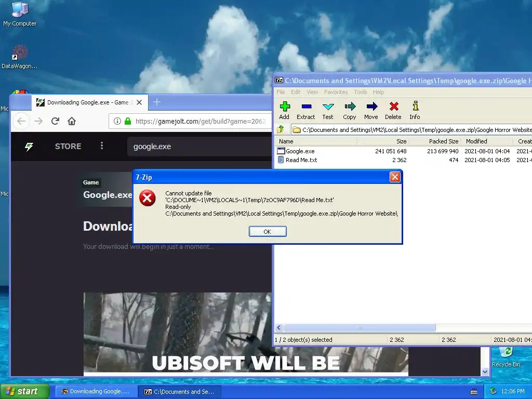This screenshot has height=399, width=532.
Task: Click the UBISOFT WILL BE video thumbnail
Action: coord(246,334)
